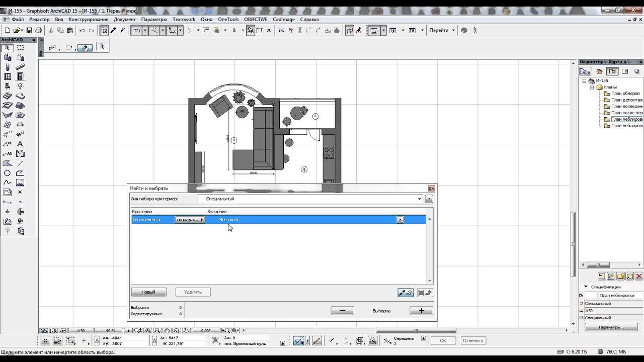Open the criteria set name dropdown
This screenshot has width=644, height=362.
coord(420,199)
